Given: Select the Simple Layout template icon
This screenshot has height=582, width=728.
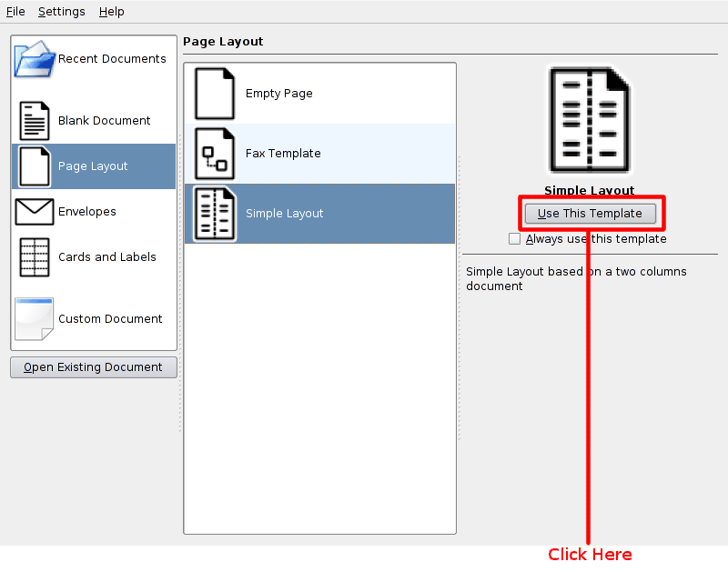Looking at the screenshot, I should pos(215,214).
